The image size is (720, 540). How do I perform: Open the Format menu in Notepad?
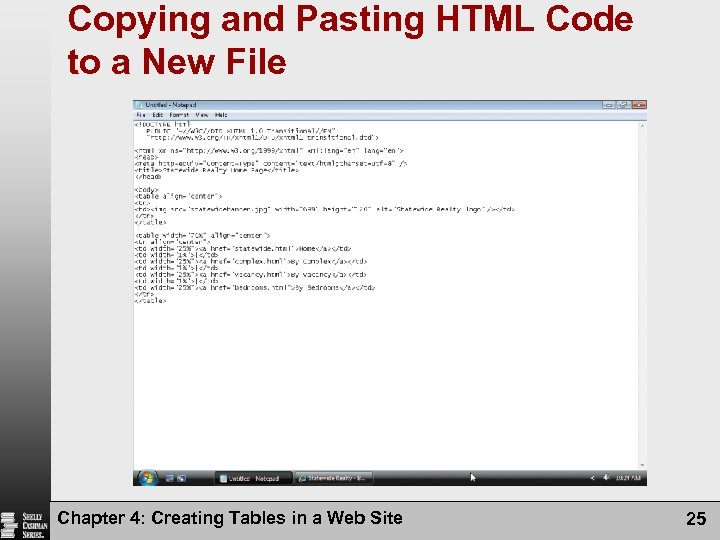click(179, 115)
